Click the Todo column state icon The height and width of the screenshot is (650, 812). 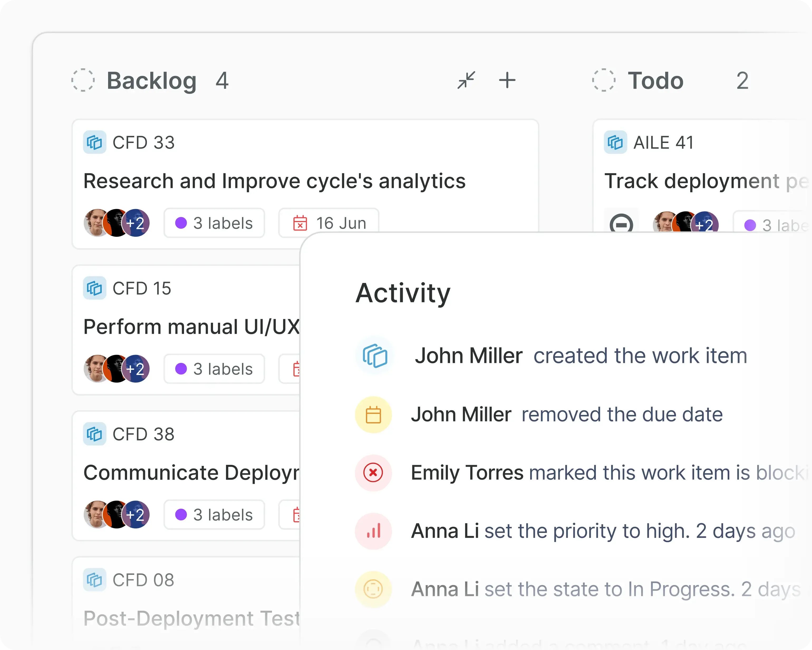tap(604, 80)
